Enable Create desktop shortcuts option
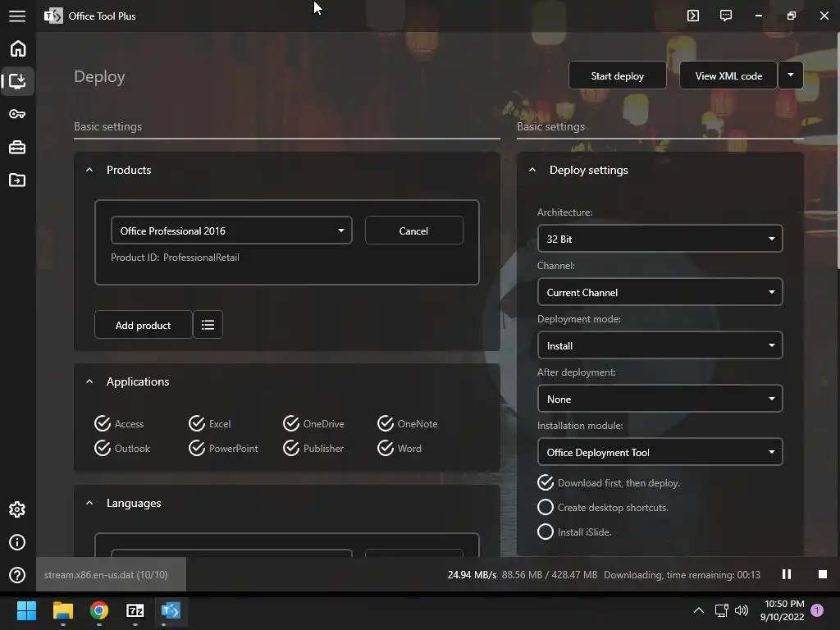 click(603, 507)
